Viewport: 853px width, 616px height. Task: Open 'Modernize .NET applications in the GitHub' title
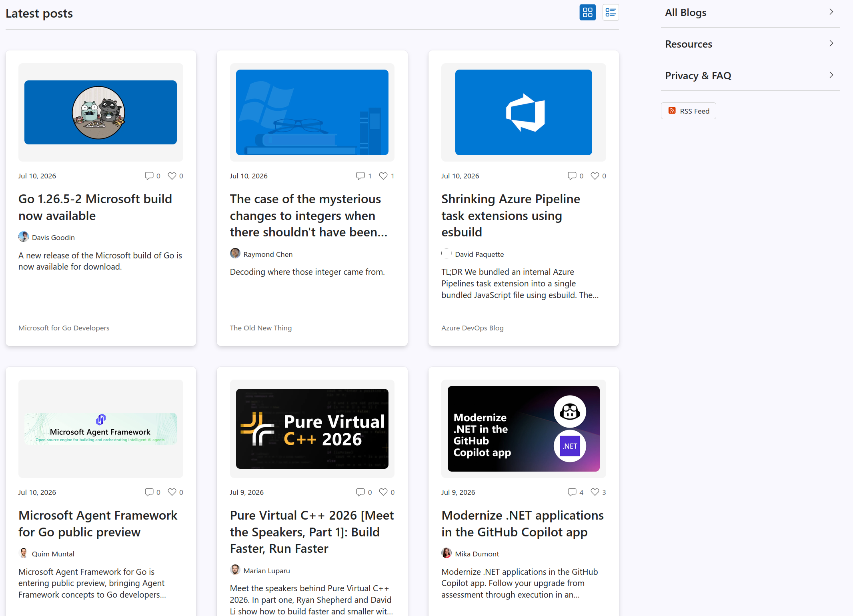[523, 524]
